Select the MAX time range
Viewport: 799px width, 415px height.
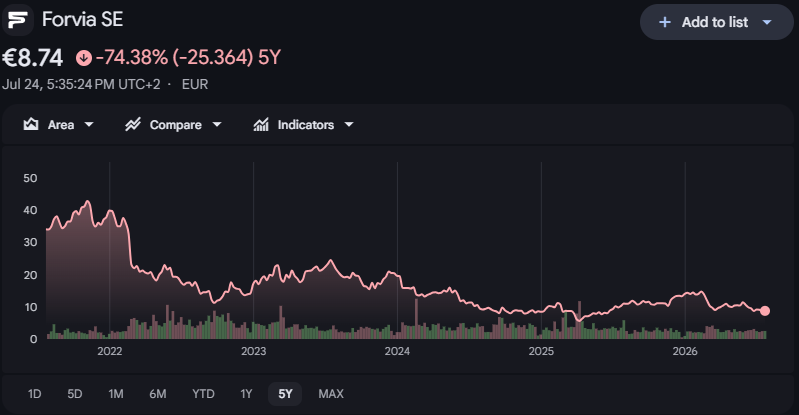pos(331,394)
